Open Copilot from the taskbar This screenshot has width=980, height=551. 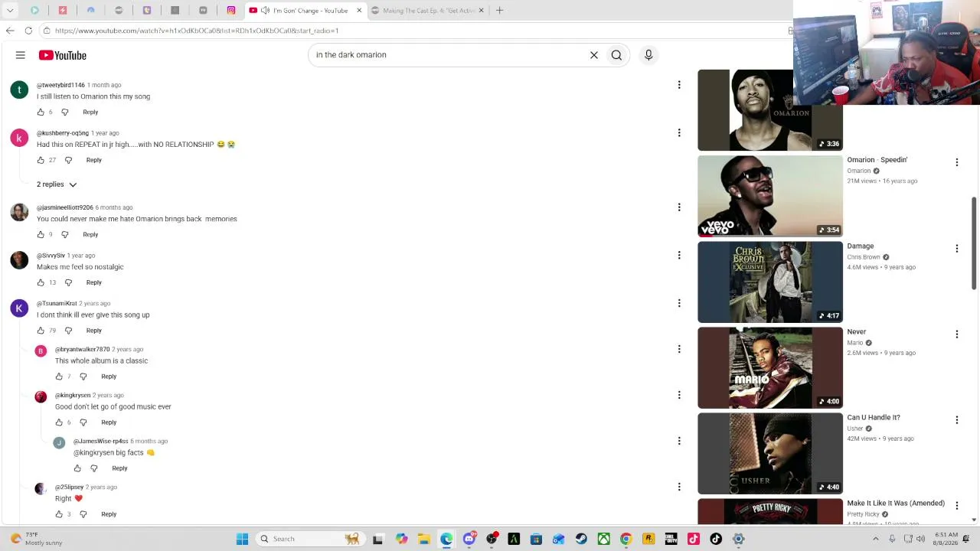(401, 539)
